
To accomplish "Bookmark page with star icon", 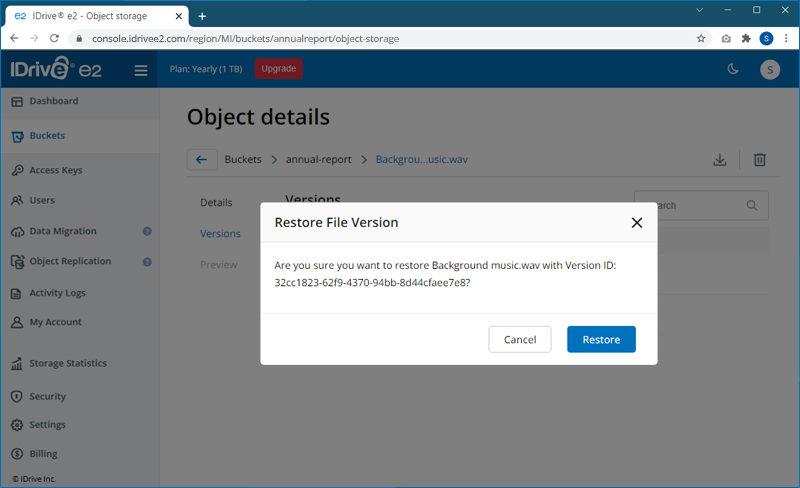I will pos(701,38).
